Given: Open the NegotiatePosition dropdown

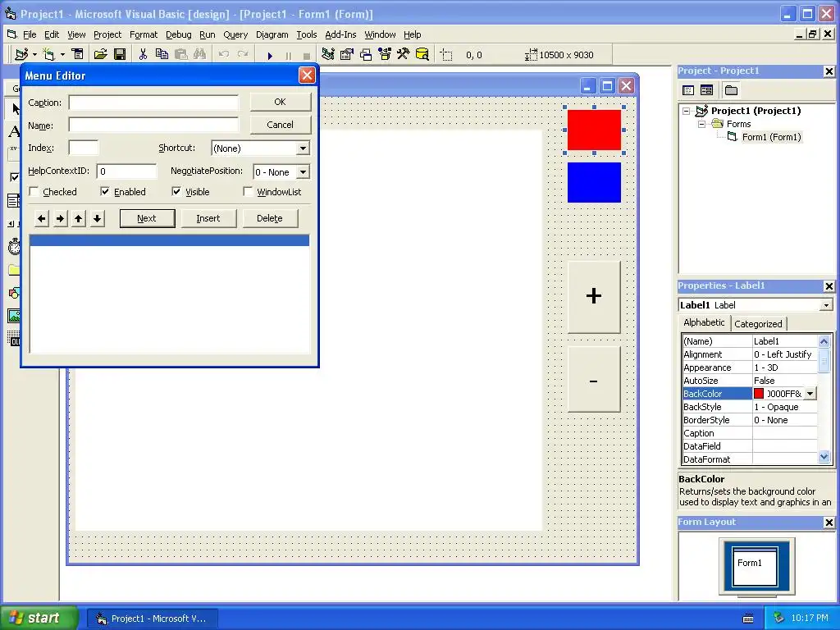Looking at the screenshot, I should [x=303, y=172].
